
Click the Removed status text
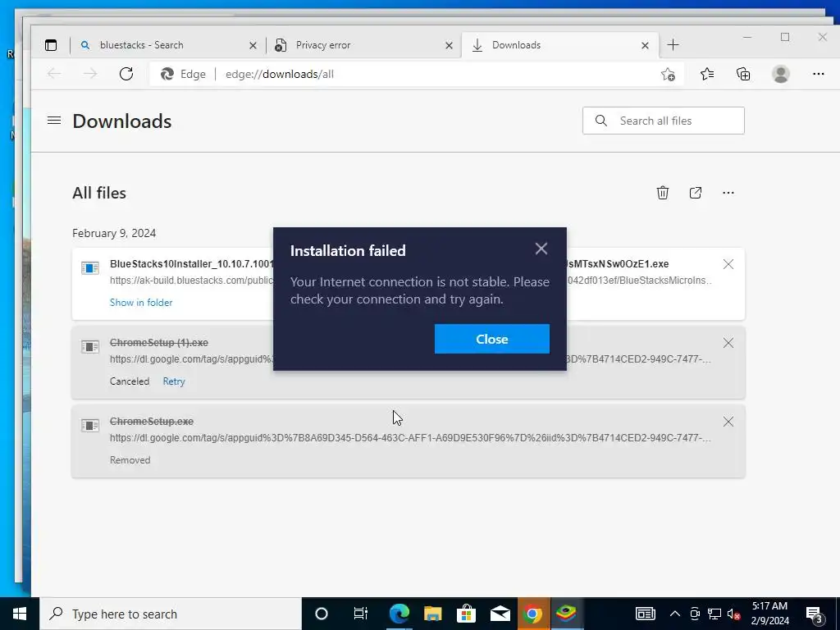130,460
